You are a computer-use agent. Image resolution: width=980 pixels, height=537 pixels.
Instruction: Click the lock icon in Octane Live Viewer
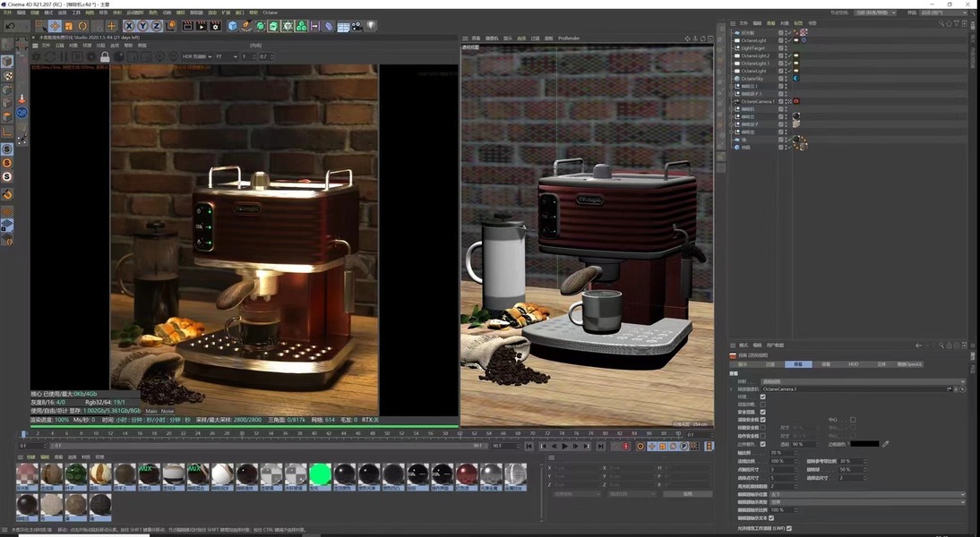tap(105, 56)
